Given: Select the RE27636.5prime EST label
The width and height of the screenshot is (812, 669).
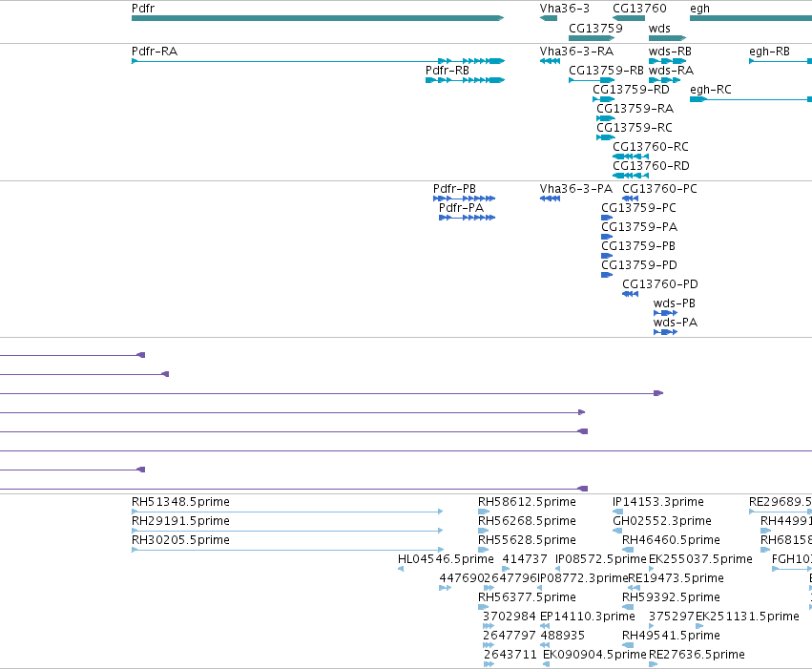Looking at the screenshot, I should click(x=697, y=656).
